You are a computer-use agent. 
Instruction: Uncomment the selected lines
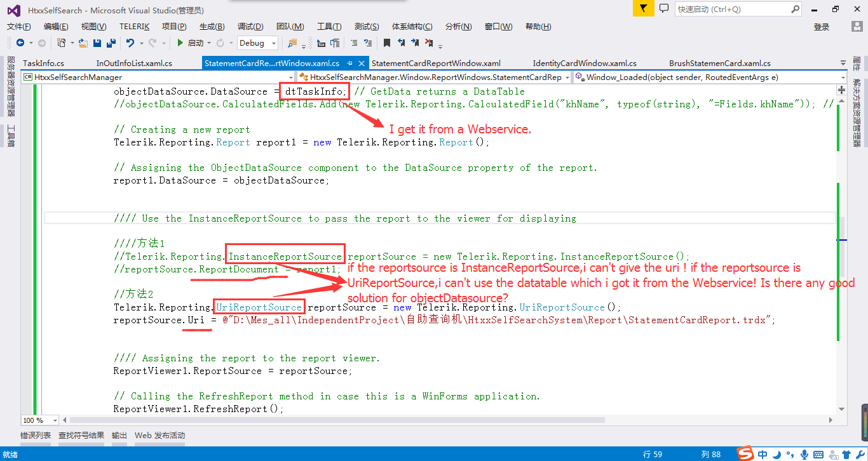(367, 43)
